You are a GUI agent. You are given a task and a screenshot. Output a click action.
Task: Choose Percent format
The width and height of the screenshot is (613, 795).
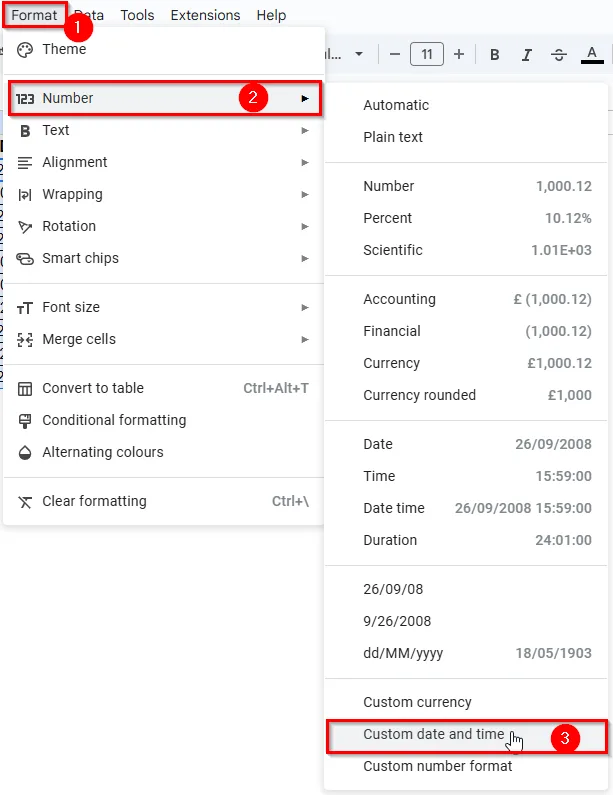tap(466, 219)
